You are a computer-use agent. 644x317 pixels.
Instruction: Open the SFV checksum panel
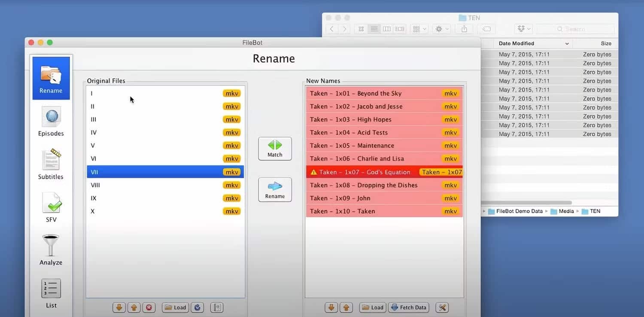[51, 207]
